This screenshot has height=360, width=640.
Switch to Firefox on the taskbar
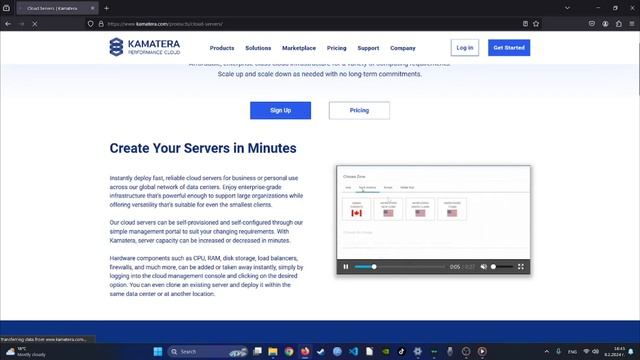click(305, 351)
